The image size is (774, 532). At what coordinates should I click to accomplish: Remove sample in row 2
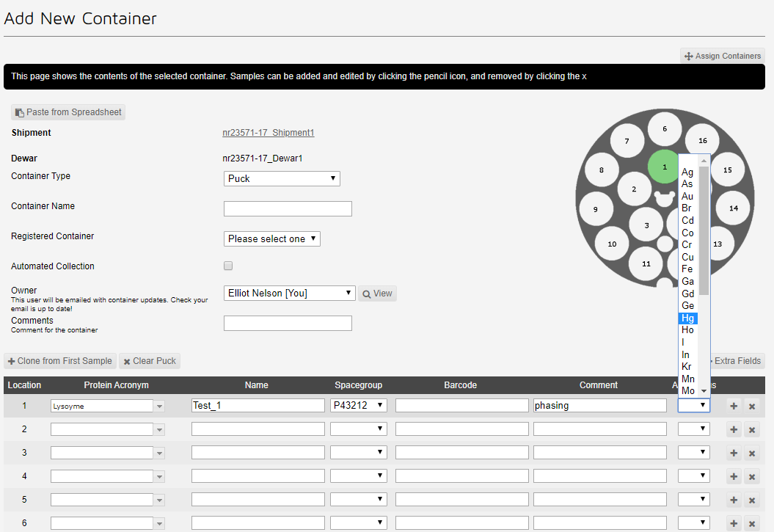pos(752,429)
